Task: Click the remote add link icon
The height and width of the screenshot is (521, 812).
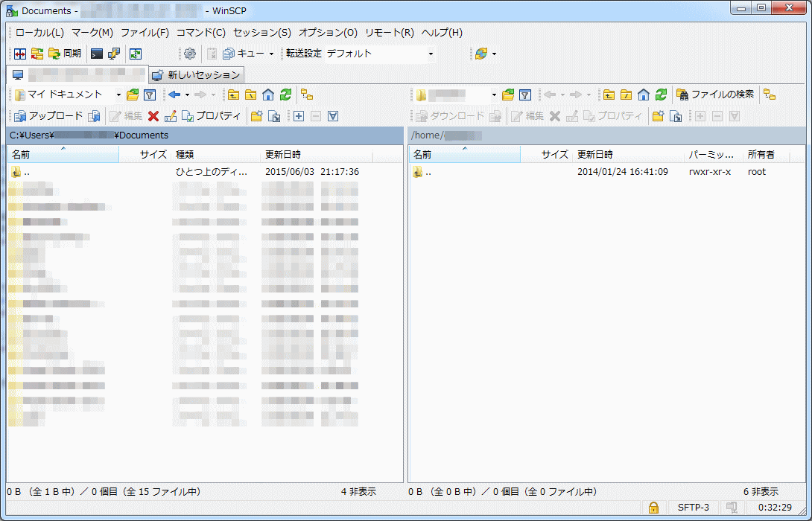Action: coord(675,116)
